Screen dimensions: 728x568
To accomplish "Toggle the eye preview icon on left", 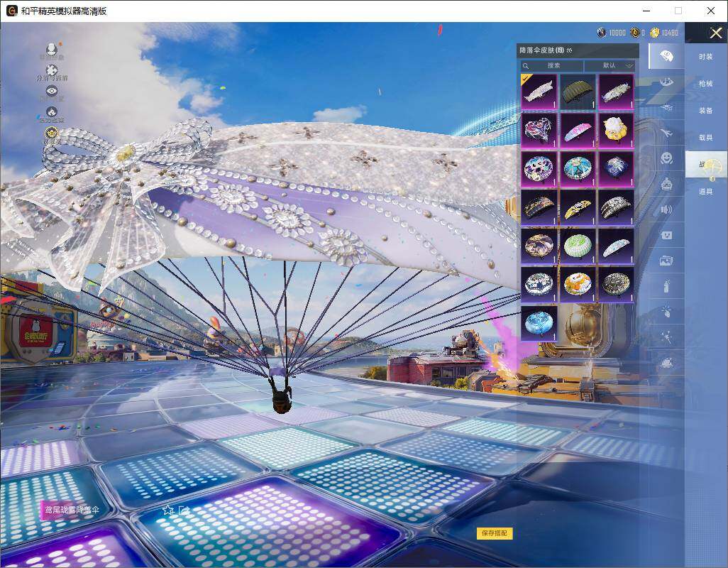I will coord(52,91).
